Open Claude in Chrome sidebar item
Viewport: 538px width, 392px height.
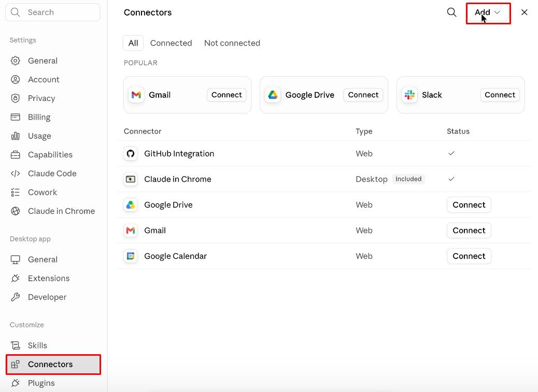pyautogui.click(x=53, y=211)
